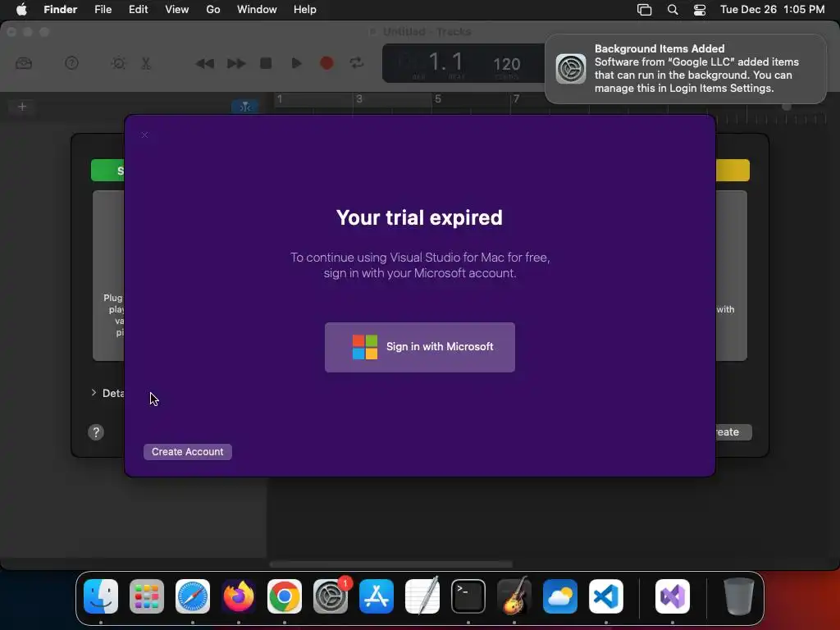Open Finder from the Dock
This screenshot has width=840, height=630.
coord(101,596)
